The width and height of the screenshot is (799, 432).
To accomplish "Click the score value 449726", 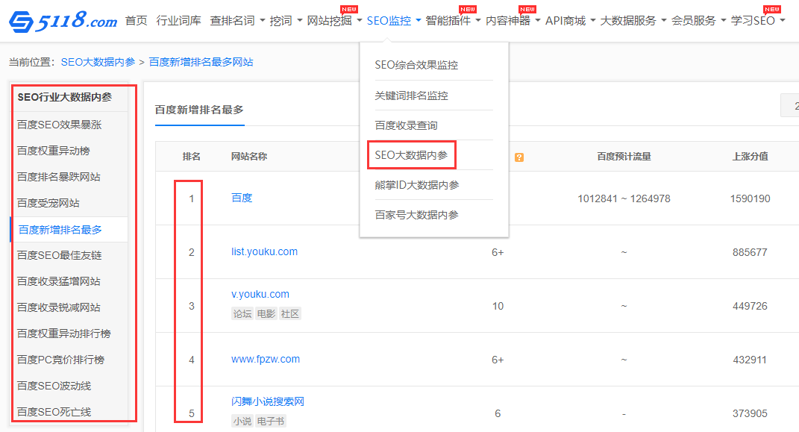I will (x=750, y=306).
